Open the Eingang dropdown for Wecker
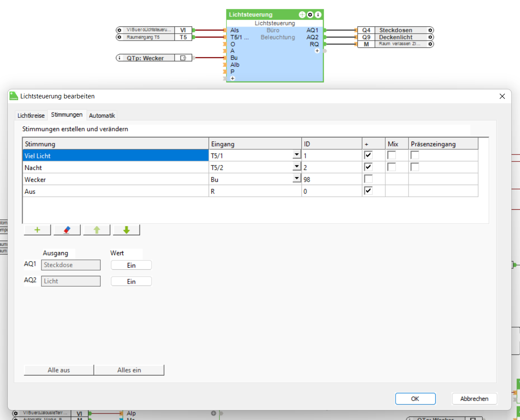 point(296,179)
